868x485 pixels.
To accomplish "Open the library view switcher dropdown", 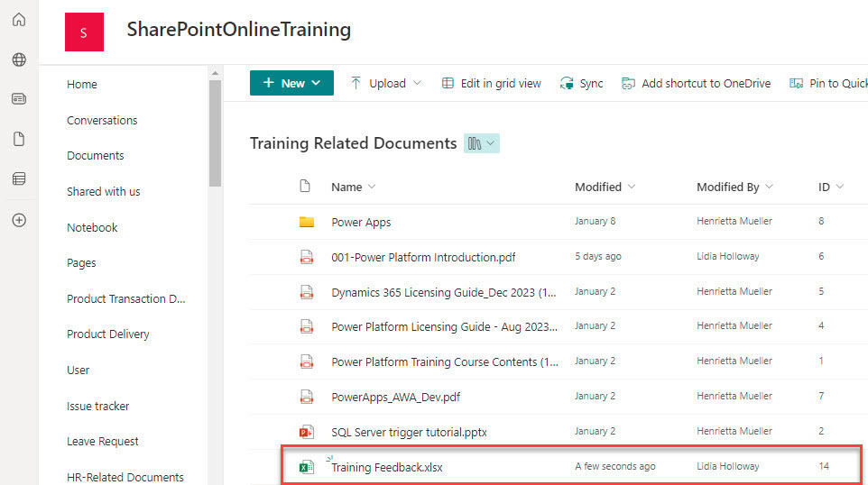I will click(x=482, y=143).
